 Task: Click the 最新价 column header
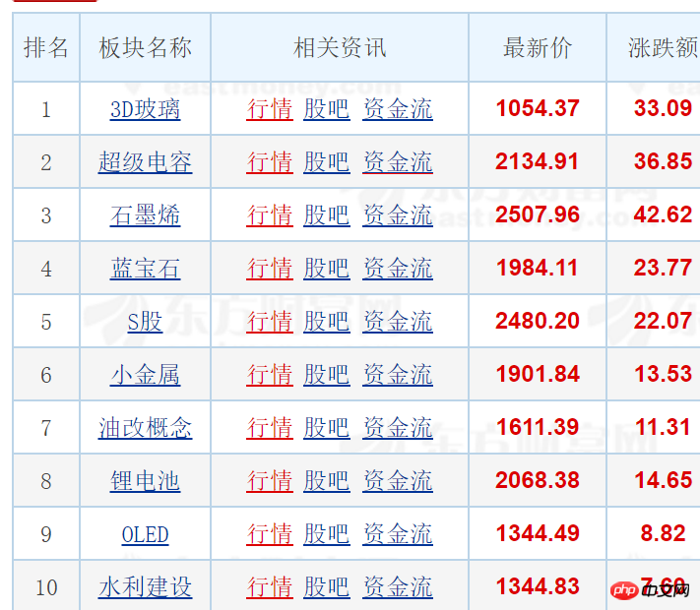pos(537,47)
